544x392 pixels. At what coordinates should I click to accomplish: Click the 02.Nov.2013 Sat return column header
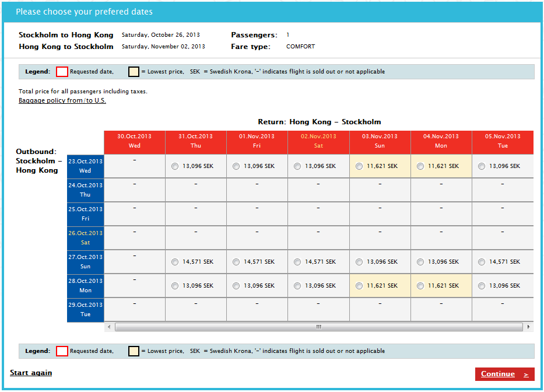pyautogui.click(x=318, y=141)
